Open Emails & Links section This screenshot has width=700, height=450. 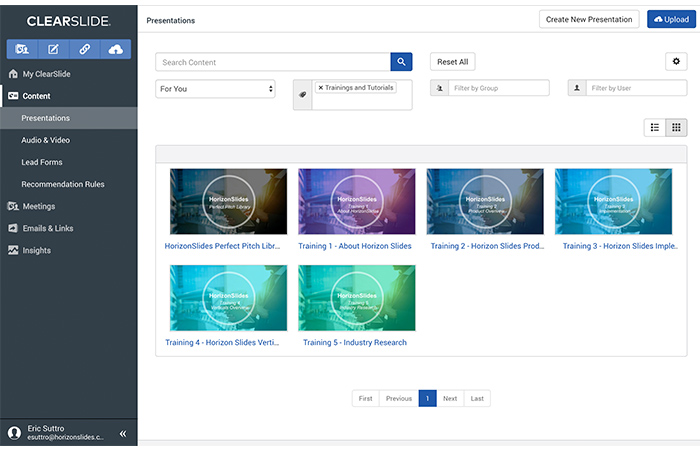click(48, 229)
